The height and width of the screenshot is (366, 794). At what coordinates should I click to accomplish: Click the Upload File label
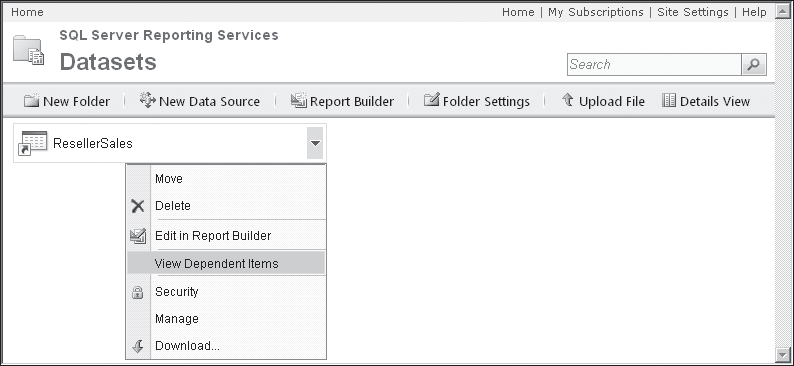612,102
